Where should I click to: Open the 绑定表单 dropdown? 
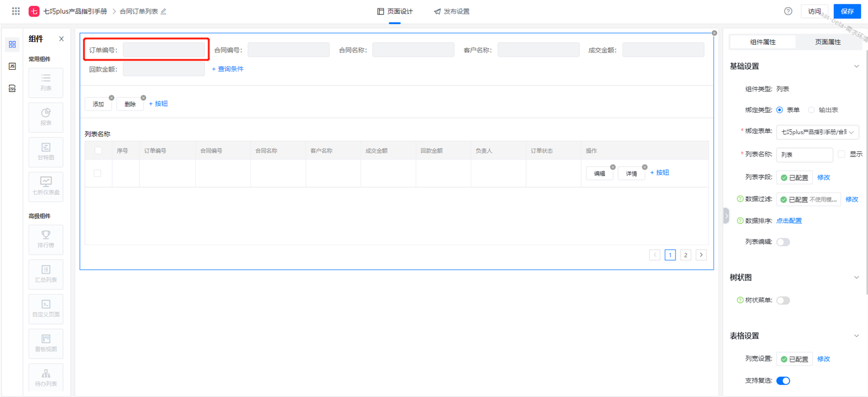pyautogui.click(x=817, y=132)
